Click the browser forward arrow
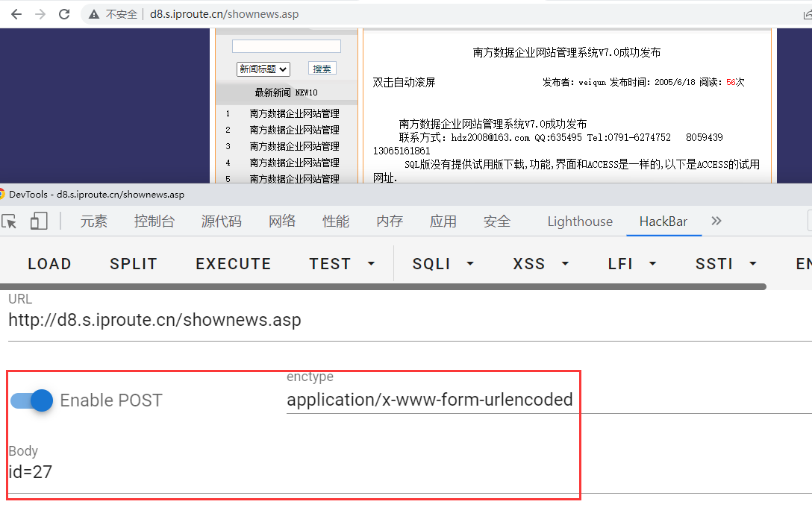The image size is (812, 525). tap(40, 14)
